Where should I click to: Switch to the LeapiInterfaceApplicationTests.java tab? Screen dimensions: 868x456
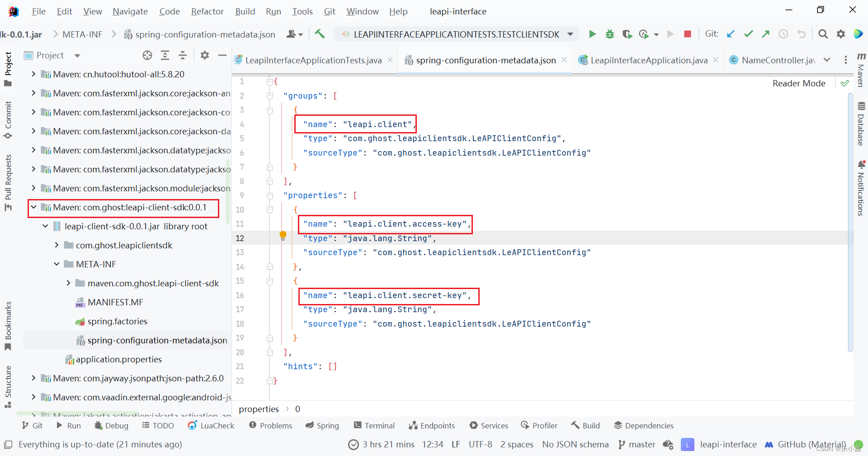coord(312,60)
